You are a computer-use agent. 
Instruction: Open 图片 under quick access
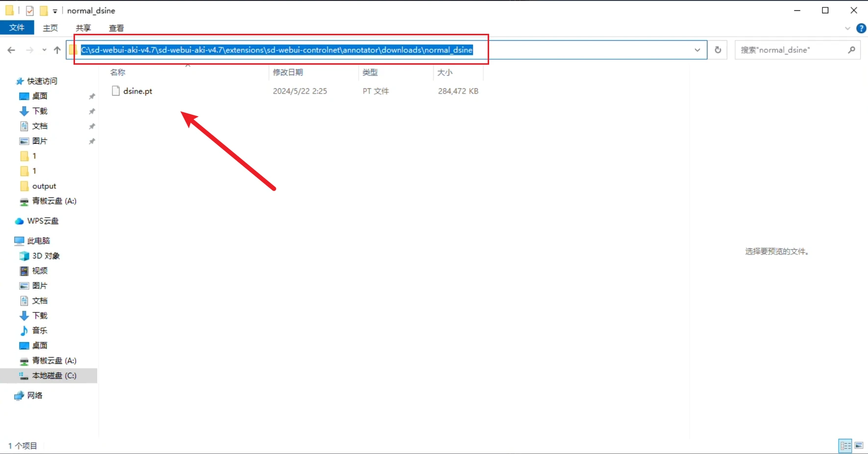click(40, 141)
